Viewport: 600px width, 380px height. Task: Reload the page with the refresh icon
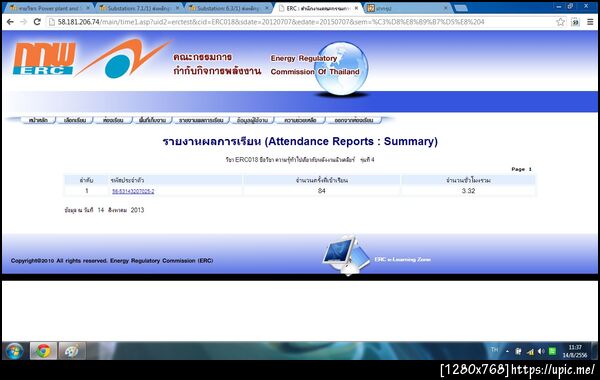pyautogui.click(x=37, y=22)
